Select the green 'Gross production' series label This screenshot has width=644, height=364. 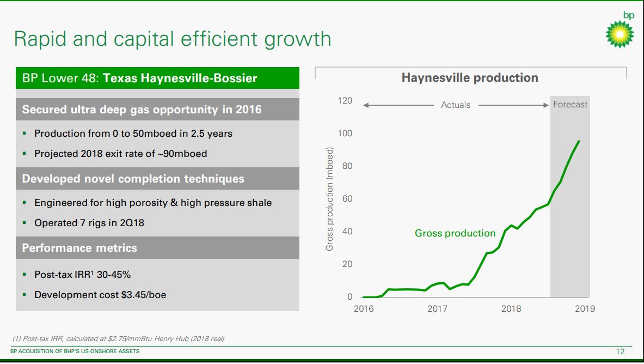click(455, 233)
